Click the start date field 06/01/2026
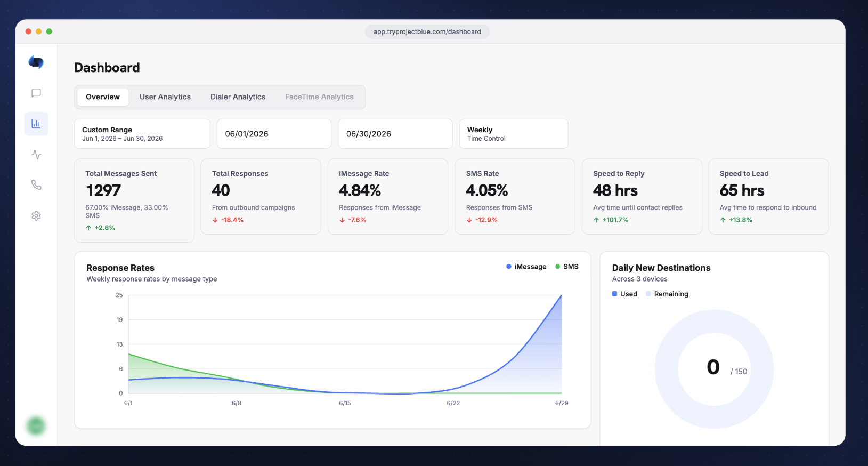This screenshot has width=868, height=466. (274, 134)
